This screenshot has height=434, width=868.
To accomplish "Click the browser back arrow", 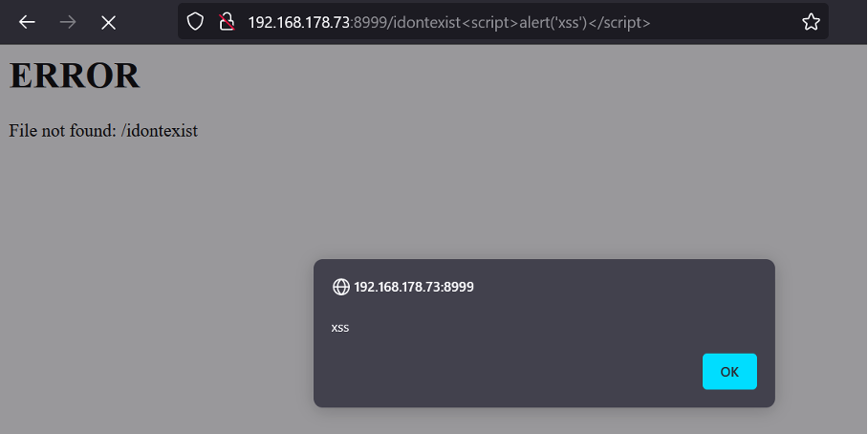I will coord(27,22).
